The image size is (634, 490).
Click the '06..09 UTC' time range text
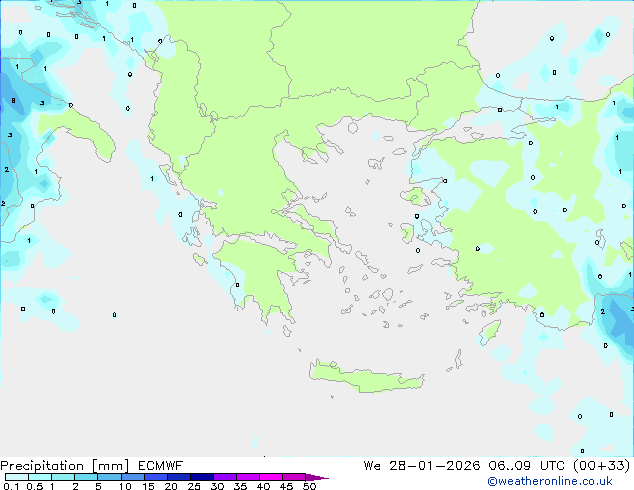528,466
